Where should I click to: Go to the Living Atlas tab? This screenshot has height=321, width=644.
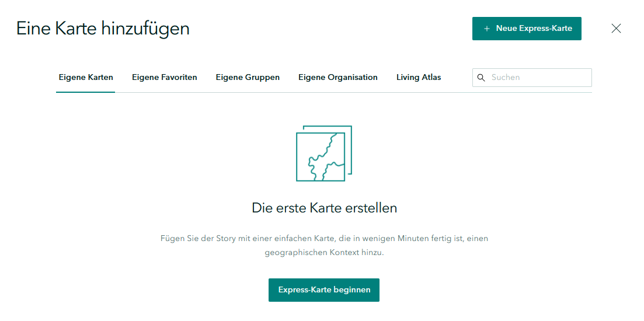tap(419, 77)
